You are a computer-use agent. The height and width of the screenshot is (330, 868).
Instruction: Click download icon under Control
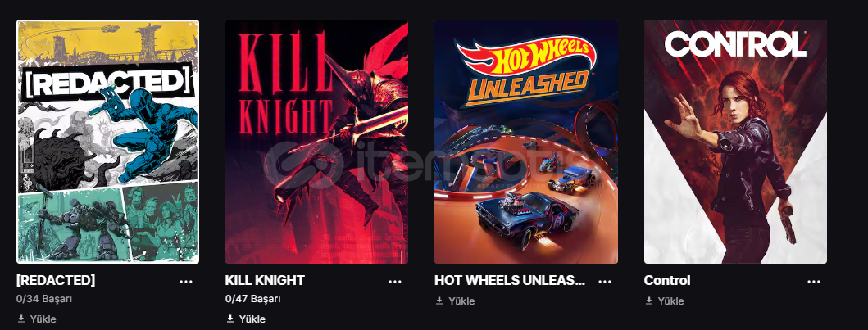tap(649, 301)
